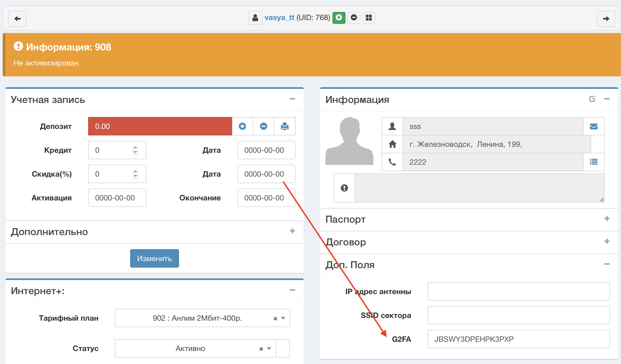The width and height of the screenshot is (621, 364).
Task: Click the edit pencil icon in the Информация header
Action: click(x=592, y=99)
